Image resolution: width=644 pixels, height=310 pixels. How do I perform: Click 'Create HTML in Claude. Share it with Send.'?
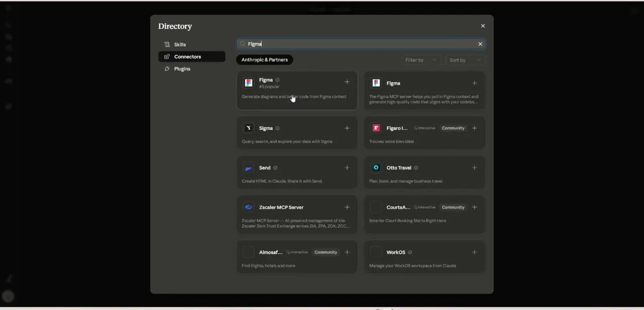(282, 181)
